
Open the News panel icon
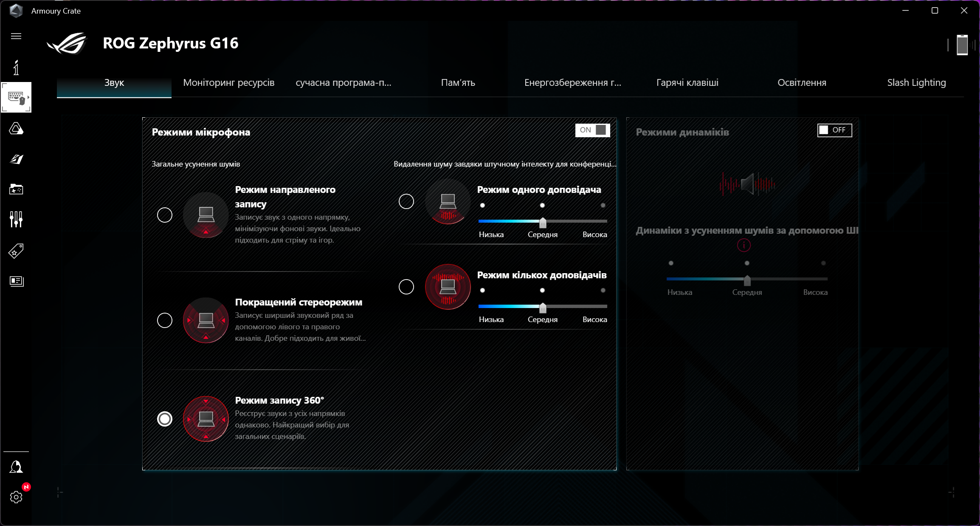(x=16, y=281)
